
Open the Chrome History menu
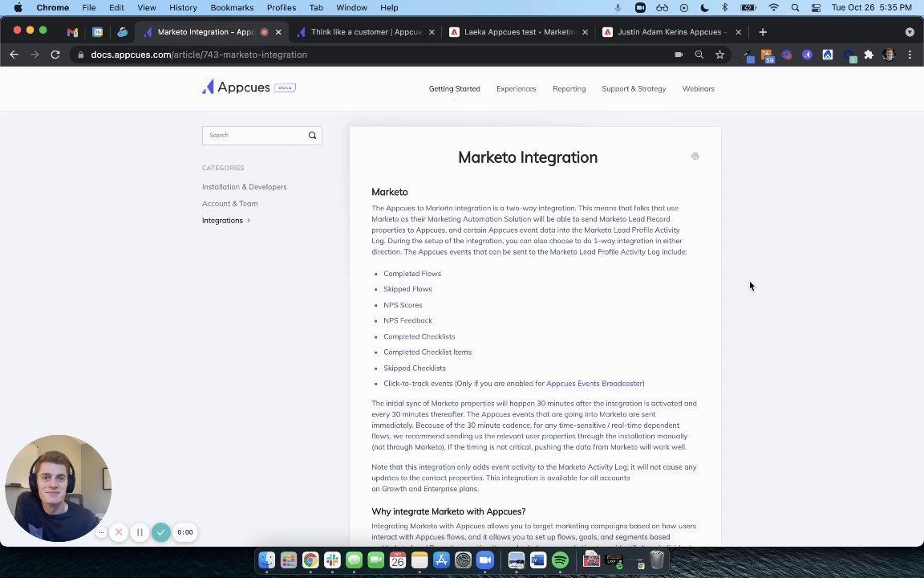pos(183,8)
